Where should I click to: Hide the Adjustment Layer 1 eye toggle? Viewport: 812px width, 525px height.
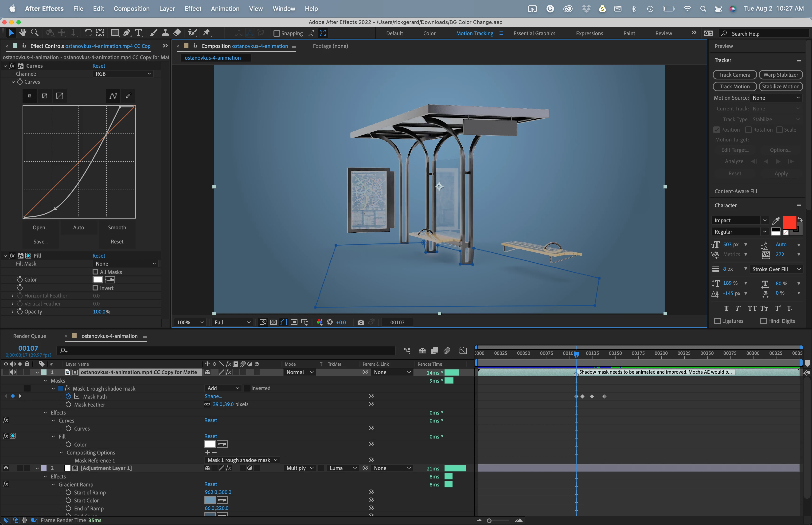6,468
